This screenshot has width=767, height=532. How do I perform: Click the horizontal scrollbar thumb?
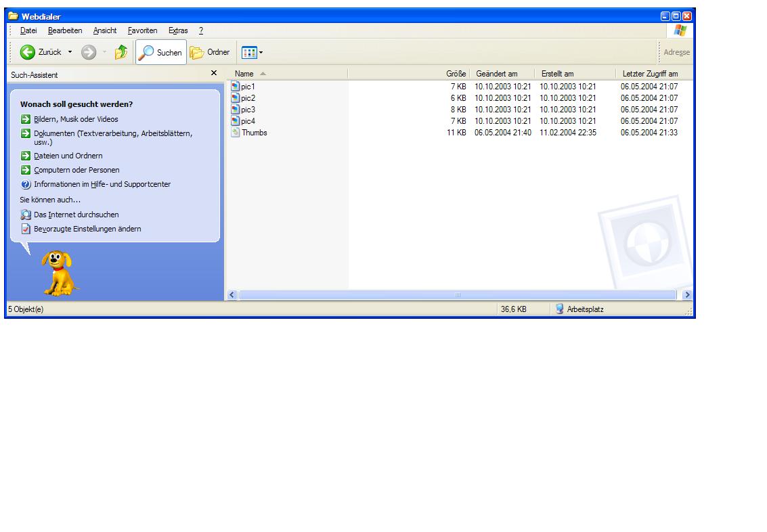point(458,295)
